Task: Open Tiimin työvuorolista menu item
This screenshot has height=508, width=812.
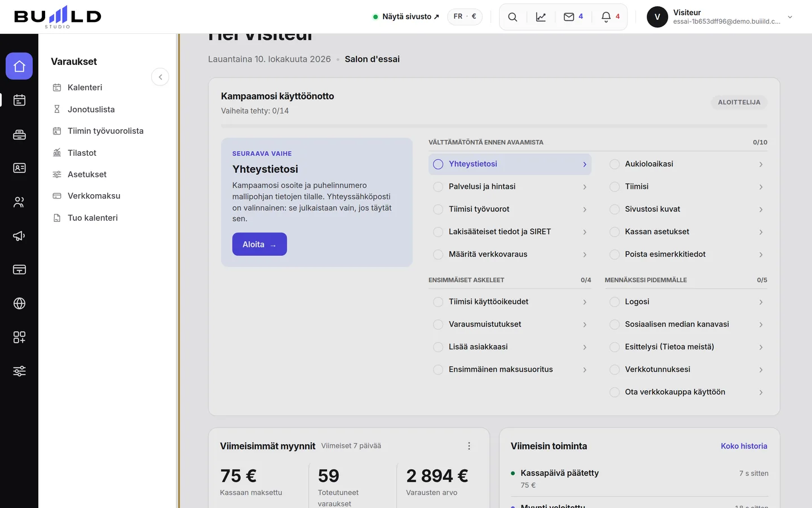Action: pyautogui.click(x=99, y=131)
